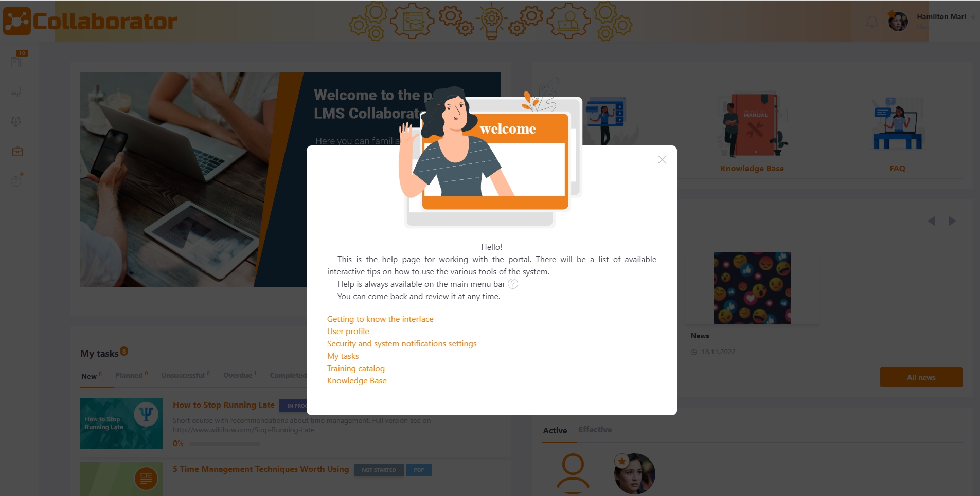Open the FAQ illustration icon
This screenshot has width=980, height=496.
[x=897, y=123]
